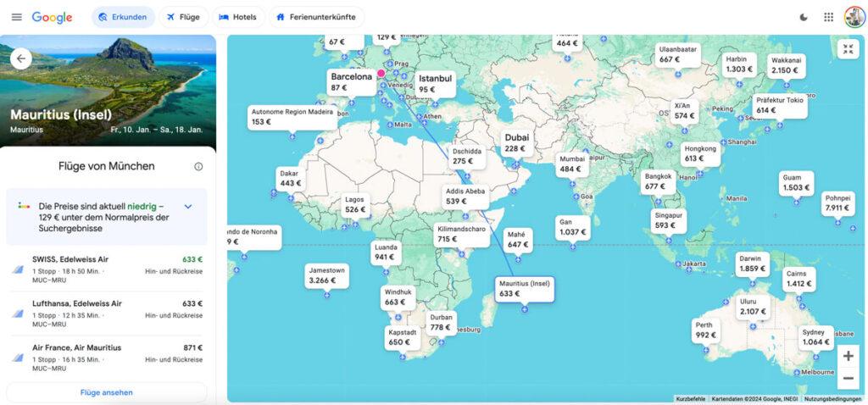Zoom in on the map
Viewport: 868px width, 405px height.
point(848,356)
